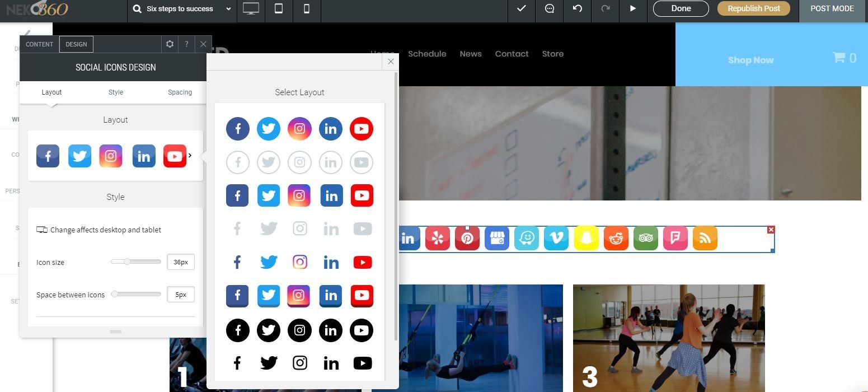Click the Store nav link
The width and height of the screenshot is (868, 392).
(552, 54)
